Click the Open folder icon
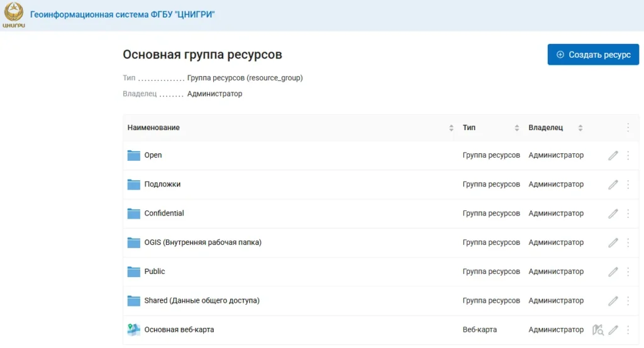The image size is (644, 348). click(133, 155)
